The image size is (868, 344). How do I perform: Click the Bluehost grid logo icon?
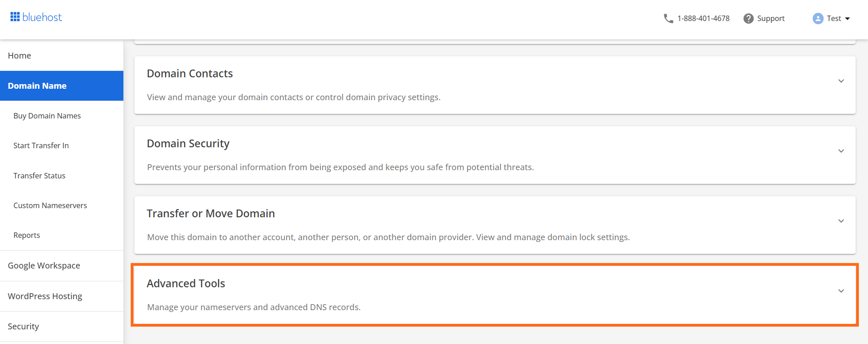(x=15, y=17)
